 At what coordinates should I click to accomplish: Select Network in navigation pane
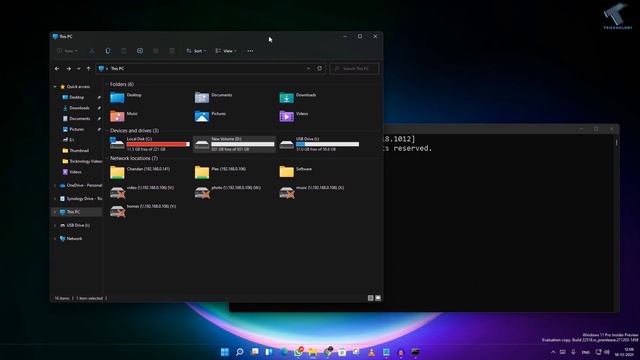pos(74,238)
